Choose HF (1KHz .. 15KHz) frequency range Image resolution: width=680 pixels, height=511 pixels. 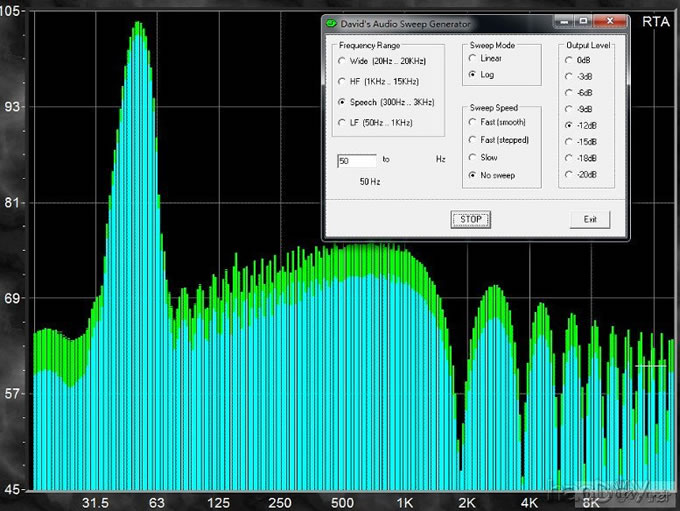(x=342, y=82)
